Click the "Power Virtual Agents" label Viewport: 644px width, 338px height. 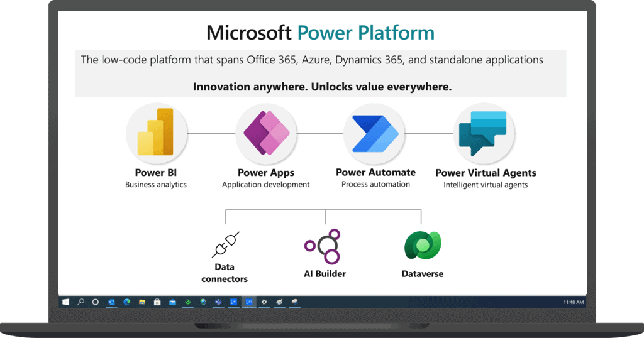[x=486, y=173]
